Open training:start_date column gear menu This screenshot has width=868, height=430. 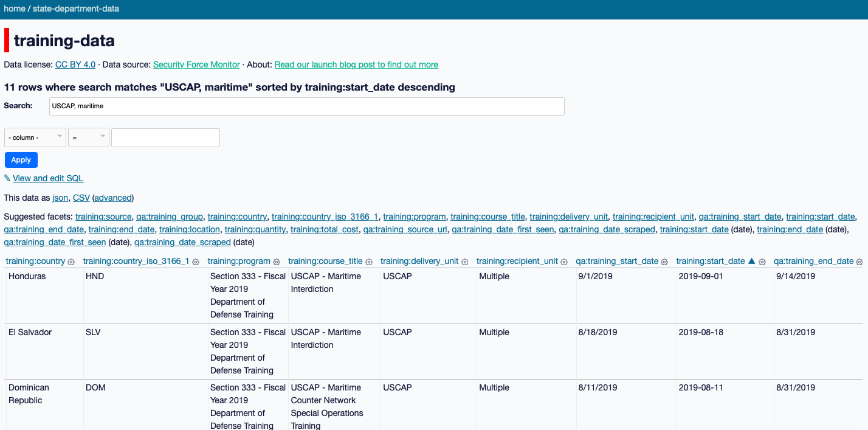point(762,262)
